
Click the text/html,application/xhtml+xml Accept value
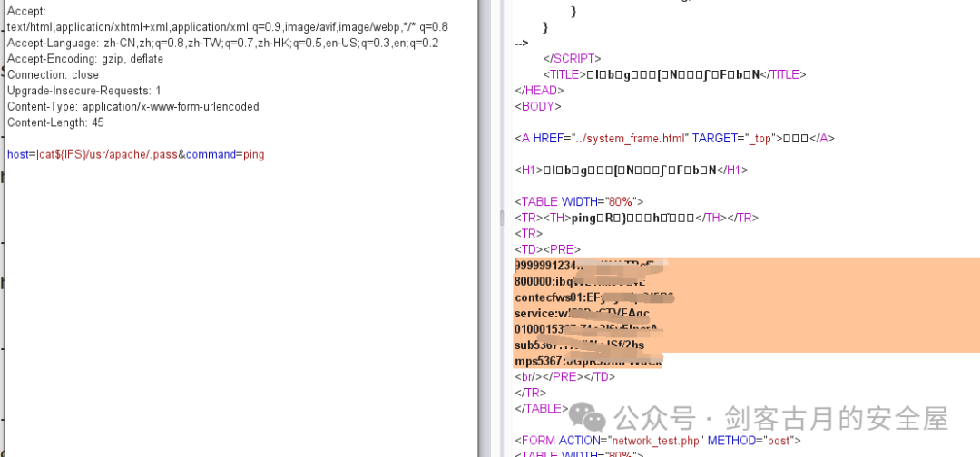point(228,27)
